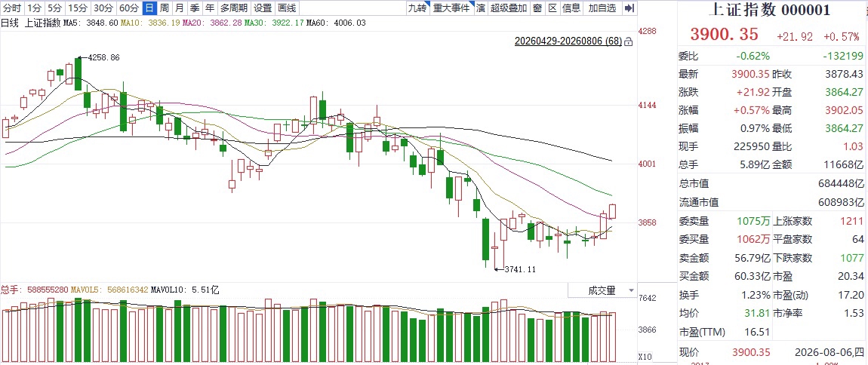Screen dimensions: 868x365
Task: Toggle 超级叠加 overlay
Action: 509,8
